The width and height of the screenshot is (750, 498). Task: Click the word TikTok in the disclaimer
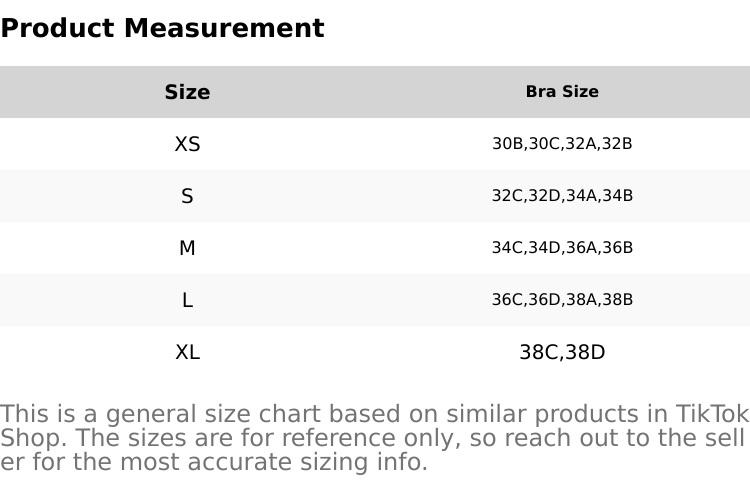[712, 414]
